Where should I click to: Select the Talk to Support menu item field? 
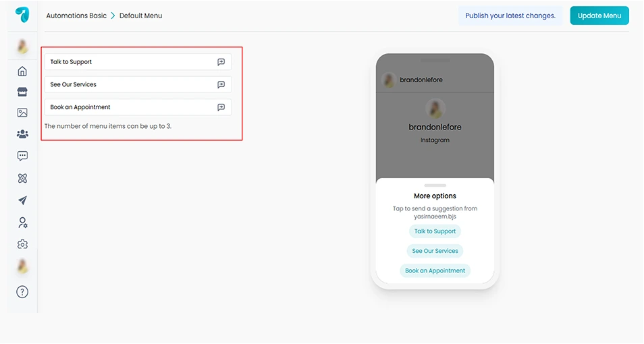pyautogui.click(x=138, y=62)
